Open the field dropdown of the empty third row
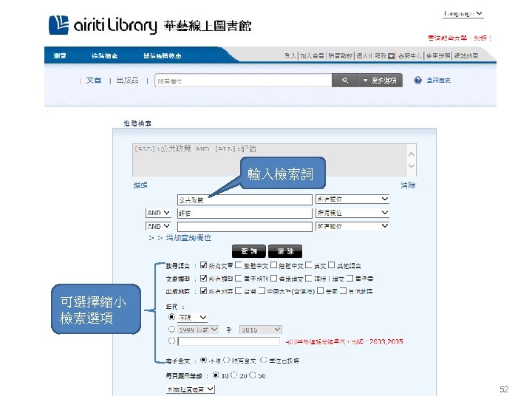The image size is (532, 399). coord(352,226)
